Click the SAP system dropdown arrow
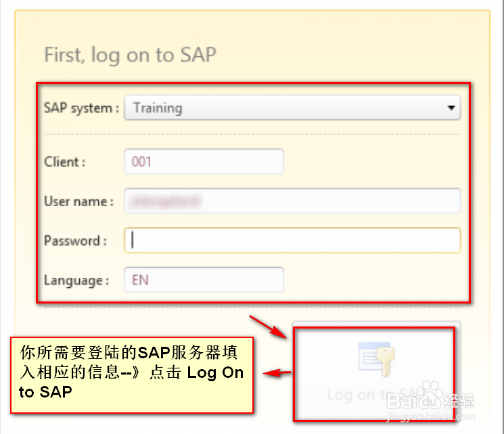Image resolution: width=504 pixels, height=434 pixels. click(x=451, y=107)
